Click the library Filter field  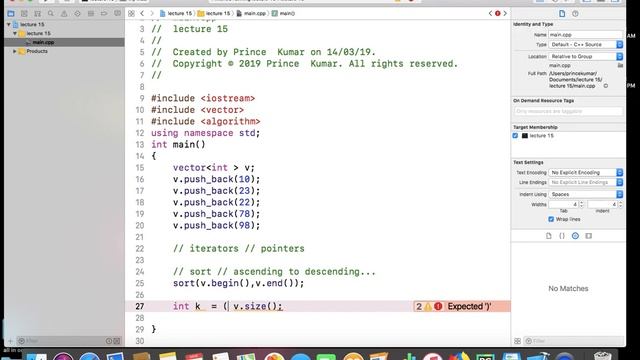point(573,341)
